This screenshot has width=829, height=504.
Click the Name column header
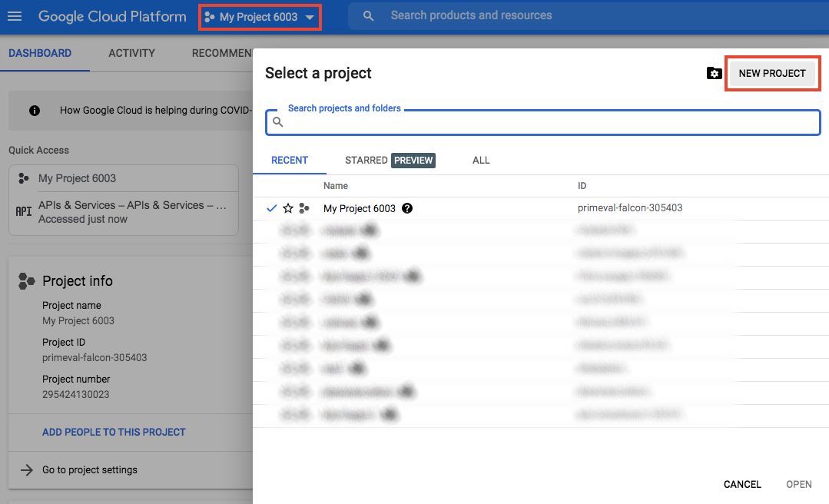(x=336, y=186)
